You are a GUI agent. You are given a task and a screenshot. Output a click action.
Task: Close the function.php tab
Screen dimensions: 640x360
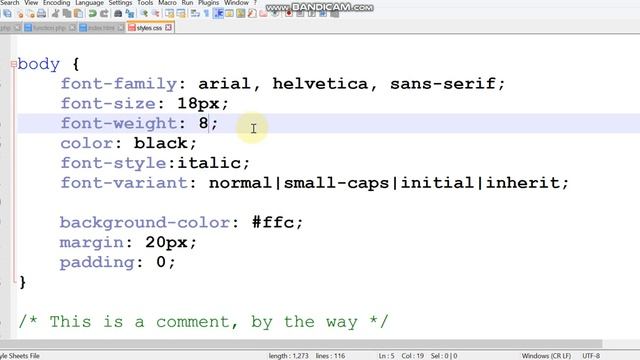point(72,28)
